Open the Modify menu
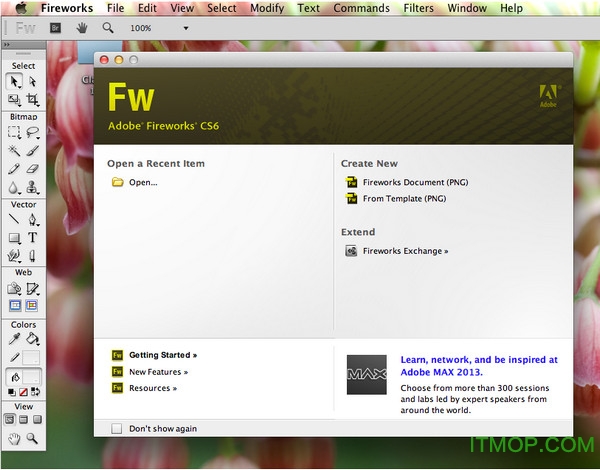The image size is (600, 470). (267, 8)
